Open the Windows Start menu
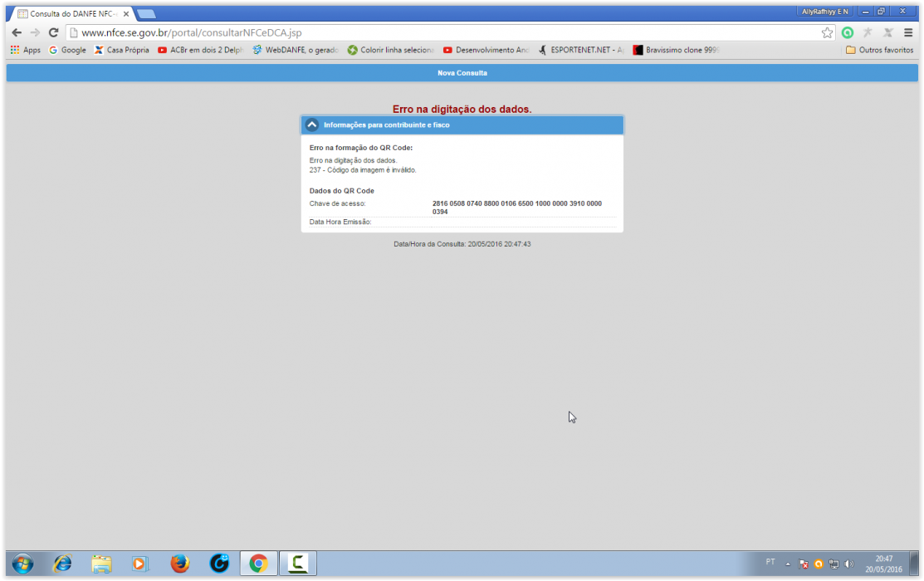Viewport: 924px width, 581px height. coord(22,564)
